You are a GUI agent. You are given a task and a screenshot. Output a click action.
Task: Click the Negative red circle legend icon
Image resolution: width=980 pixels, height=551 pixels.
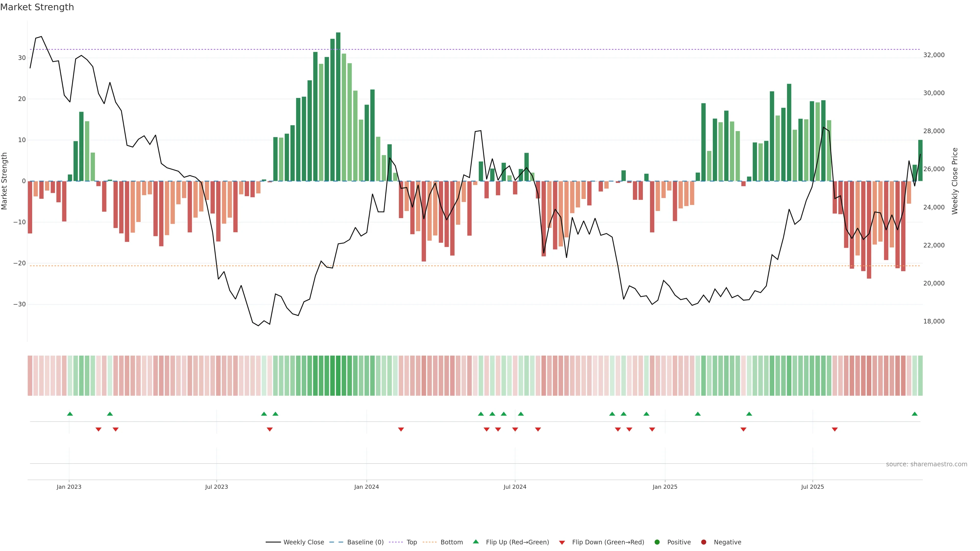[703, 542]
